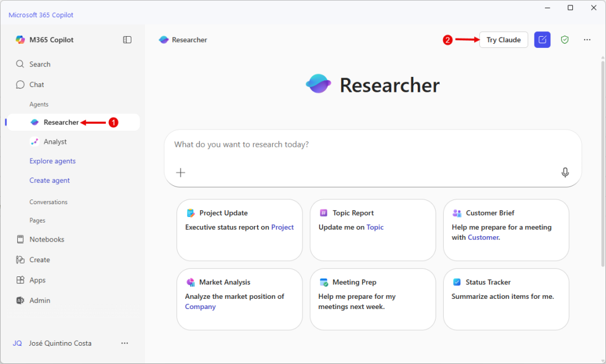Open the Admin section in sidebar

pyautogui.click(x=40, y=300)
